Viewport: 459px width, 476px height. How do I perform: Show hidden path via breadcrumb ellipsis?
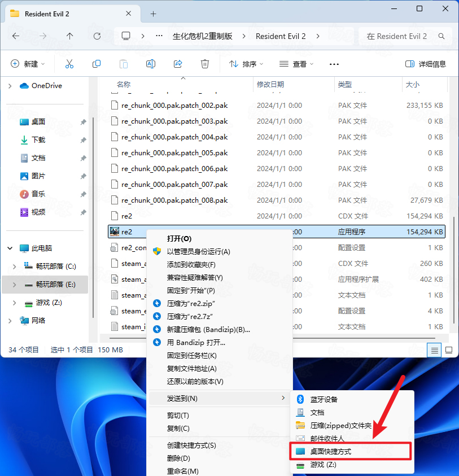point(159,36)
